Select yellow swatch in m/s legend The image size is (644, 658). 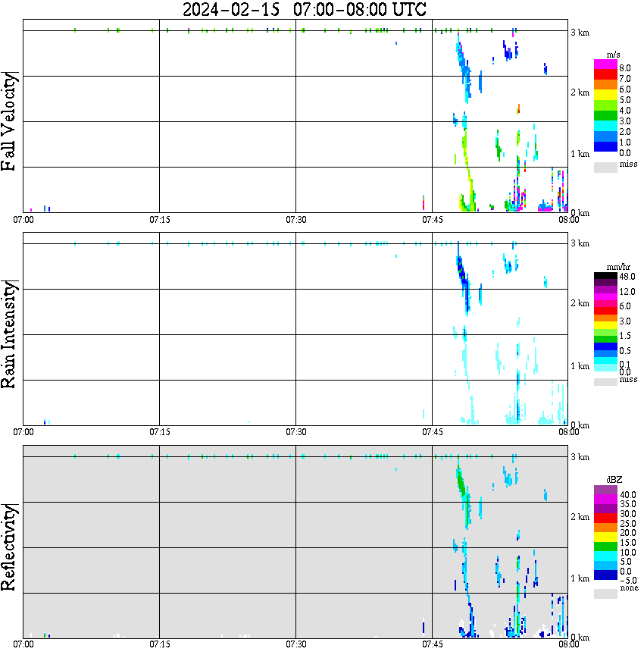click(605, 96)
